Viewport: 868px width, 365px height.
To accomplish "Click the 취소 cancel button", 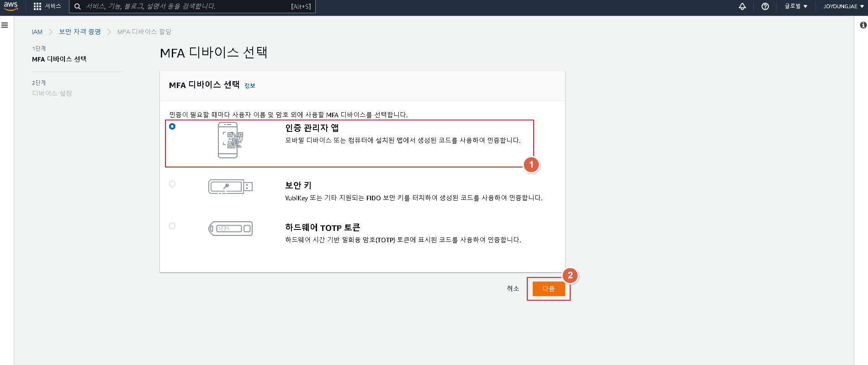I will coord(513,288).
